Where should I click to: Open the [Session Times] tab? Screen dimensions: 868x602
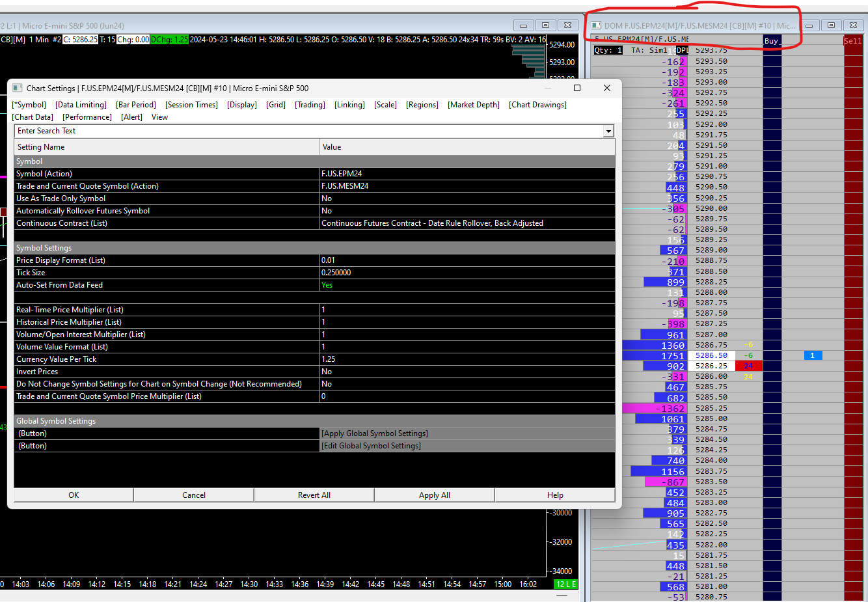point(191,105)
